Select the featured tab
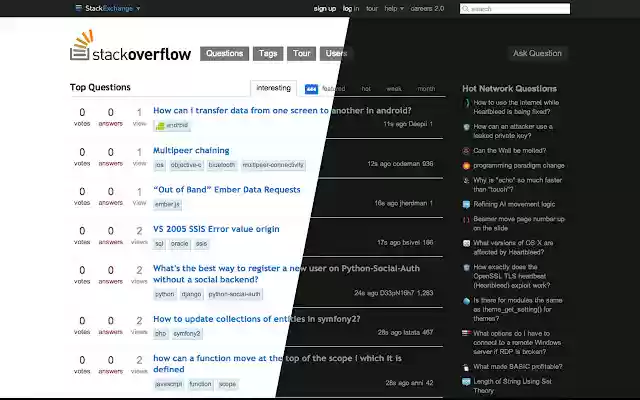640x400 pixels. [333, 89]
